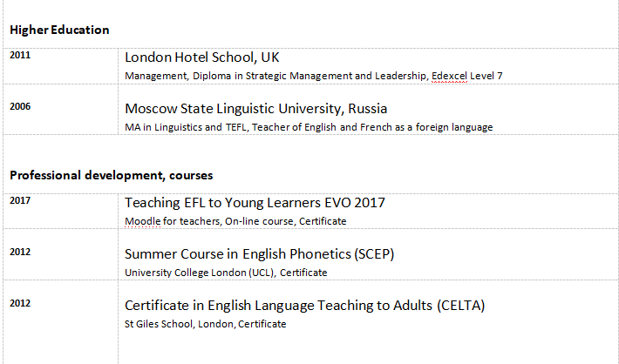Click the Professional development, courses heading
Image resolution: width=619 pixels, height=364 pixels.
coord(111,175)
